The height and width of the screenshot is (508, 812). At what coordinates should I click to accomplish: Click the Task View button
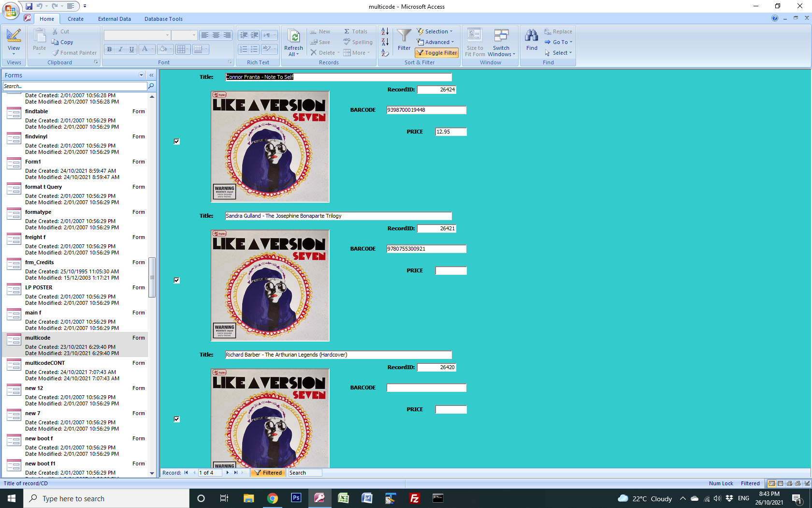[224, 498]
